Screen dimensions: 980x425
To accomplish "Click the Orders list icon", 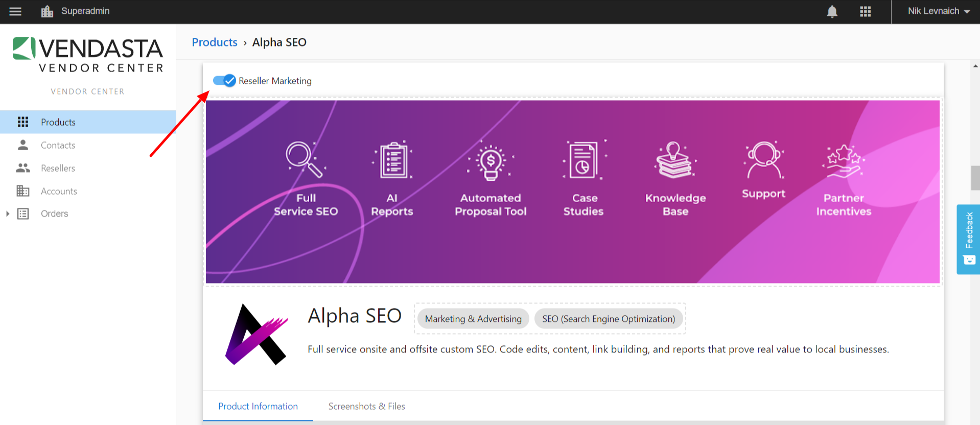I will click(23, 214).
